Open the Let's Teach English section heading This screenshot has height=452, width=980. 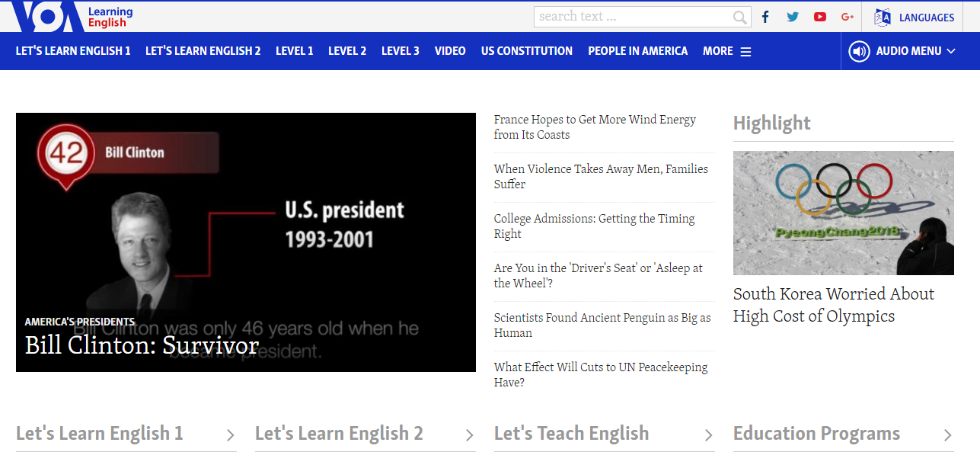[572, 434]
